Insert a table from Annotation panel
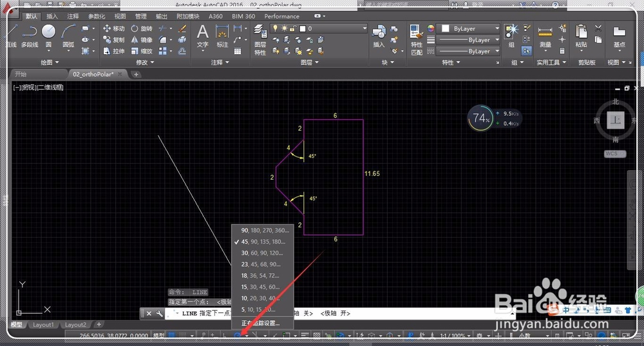Viewport: 644px width, 346px height. (x=238, y=51)
